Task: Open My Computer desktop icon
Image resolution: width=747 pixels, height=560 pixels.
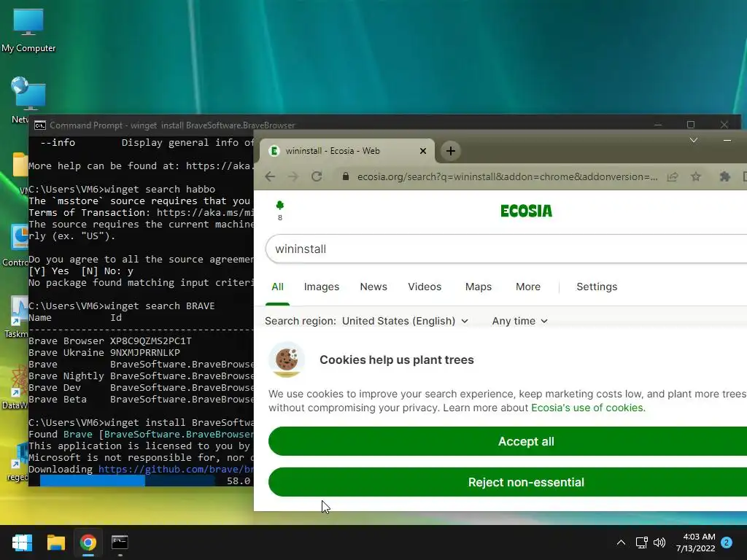Action: pyautogui.click(x=28, y=29)
